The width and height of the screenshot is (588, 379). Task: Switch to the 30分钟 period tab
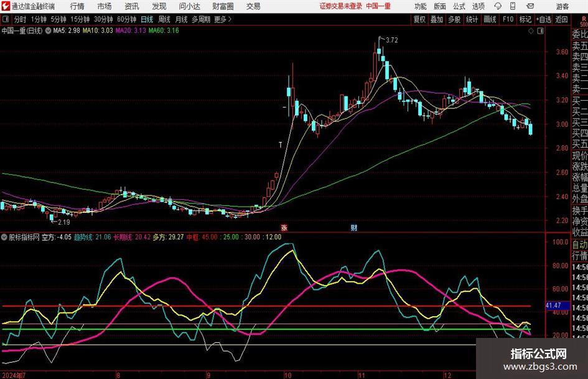tap(103, 19)
